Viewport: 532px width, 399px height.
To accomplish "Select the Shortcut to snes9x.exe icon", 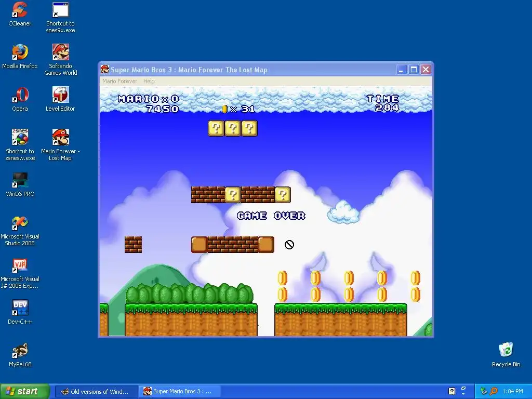I will click(x=60, y=17).
